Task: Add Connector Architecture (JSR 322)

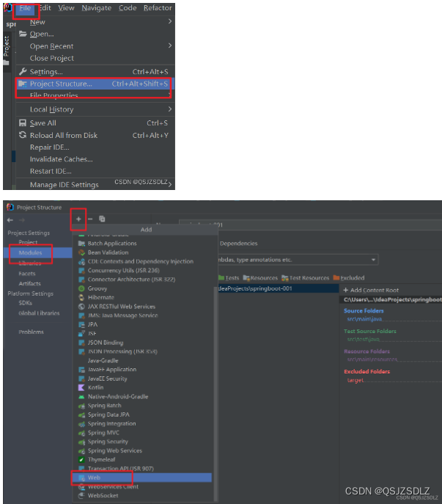Action: 131,280
